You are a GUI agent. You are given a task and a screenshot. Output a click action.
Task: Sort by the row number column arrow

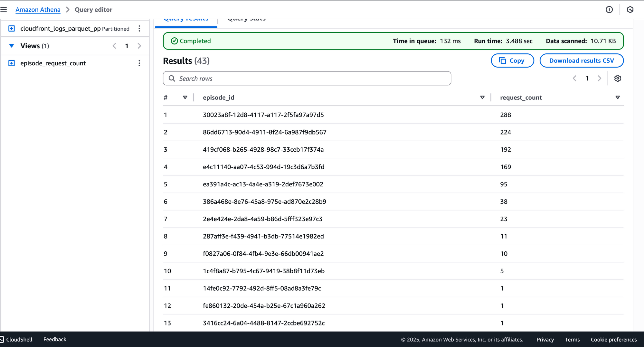pos(185,98)
